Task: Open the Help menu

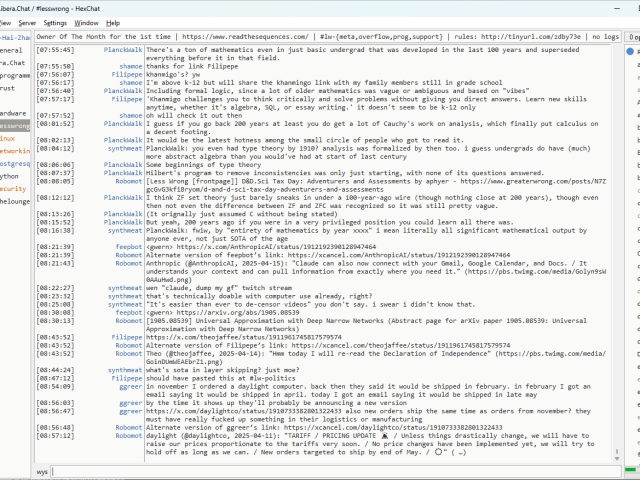Action: click(x=113, y=23)
